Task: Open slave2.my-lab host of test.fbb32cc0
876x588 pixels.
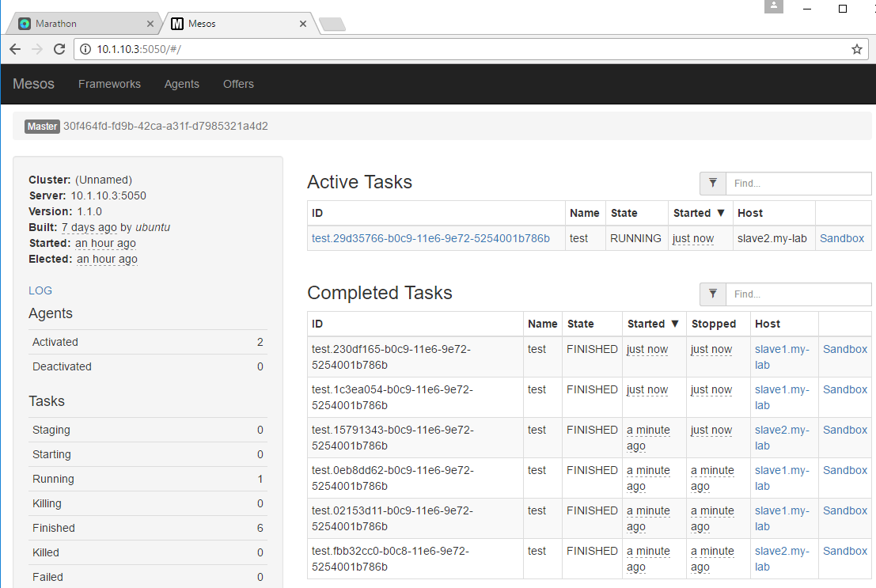Action: click(x=782, y=559)
